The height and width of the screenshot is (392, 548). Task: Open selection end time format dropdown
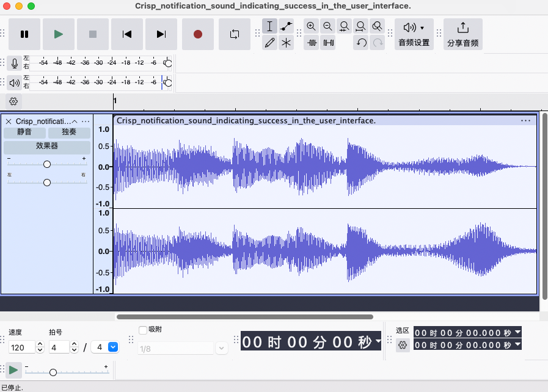pos(517,344)
